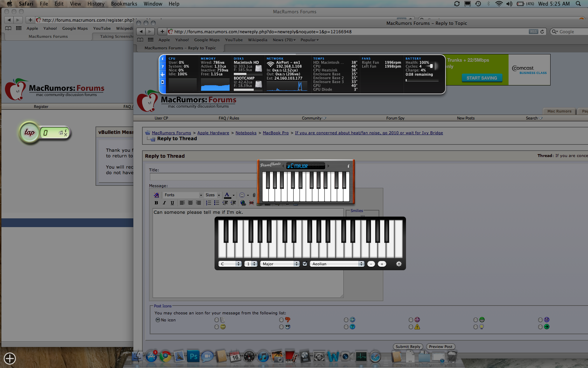Follow the MacBook Pro breadcrumb link
Image resolution: width=588 pixels, height=368 pixels.
(x=276, y=133)
